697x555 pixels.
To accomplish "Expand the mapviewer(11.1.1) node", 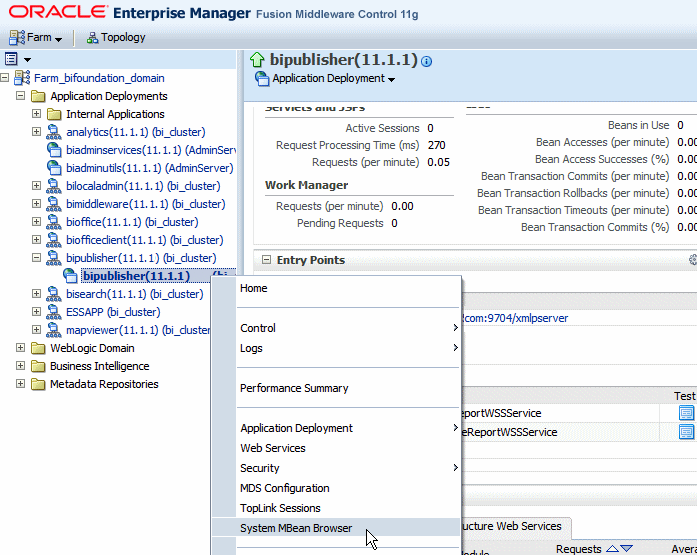I will (x=36, y=329).
